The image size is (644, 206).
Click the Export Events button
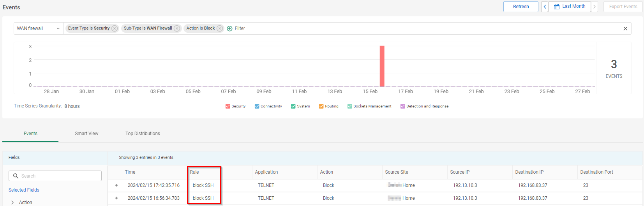pyautogui.click(x=623, y=7)
